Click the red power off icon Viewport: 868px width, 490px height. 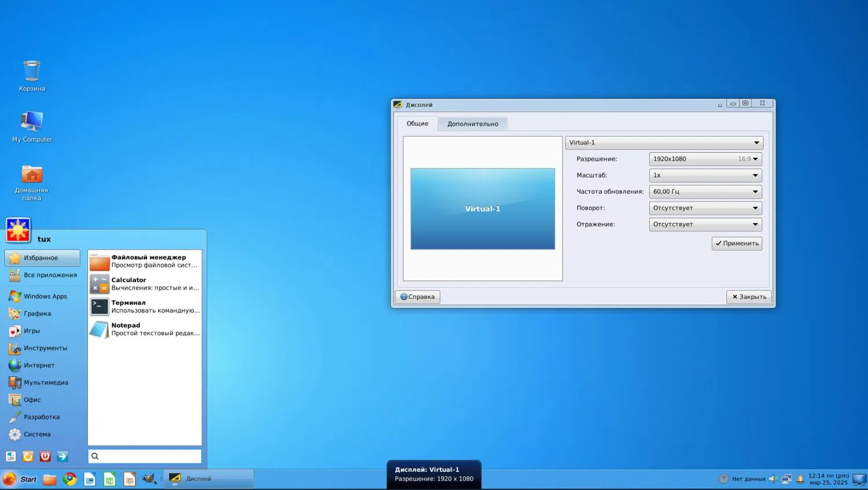(x=45, y=456)
